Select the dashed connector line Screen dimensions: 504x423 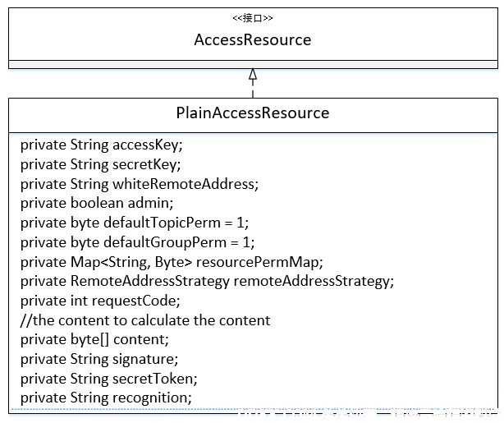point(253,89)
